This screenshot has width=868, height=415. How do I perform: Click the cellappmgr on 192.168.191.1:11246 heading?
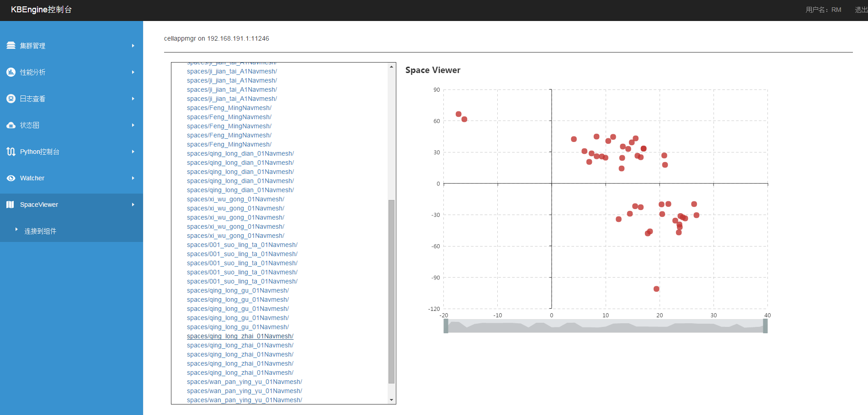(x=217, y=38)
